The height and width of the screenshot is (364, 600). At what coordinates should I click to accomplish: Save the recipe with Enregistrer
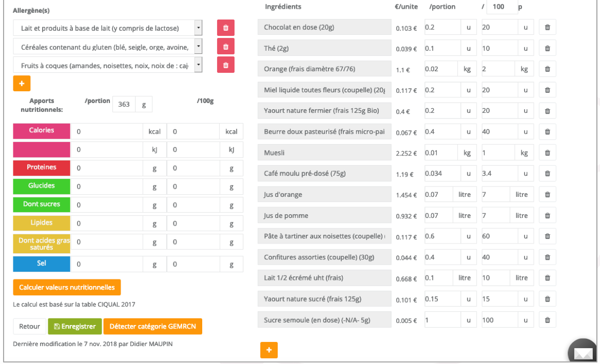74,327
